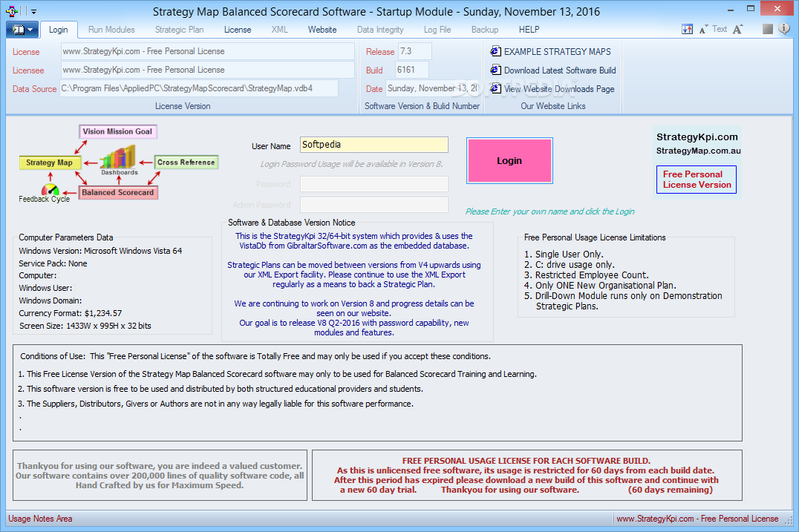Click the Build field showing 6161
The width and height of the screenshot is (799, 532).
(x=411, y=70)
